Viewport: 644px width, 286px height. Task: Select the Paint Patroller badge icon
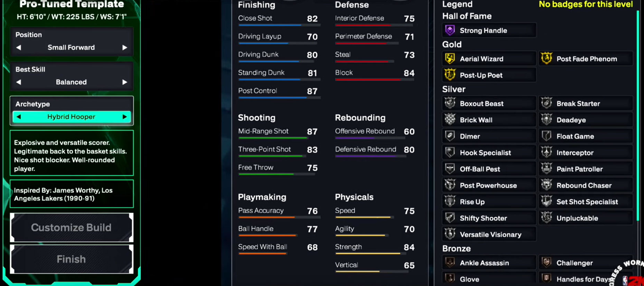point(547,169)
